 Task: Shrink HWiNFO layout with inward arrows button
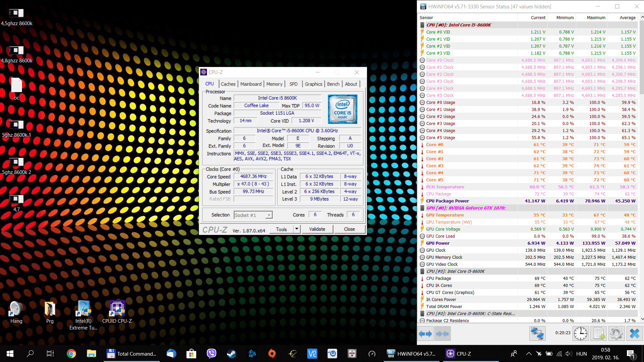442,334
